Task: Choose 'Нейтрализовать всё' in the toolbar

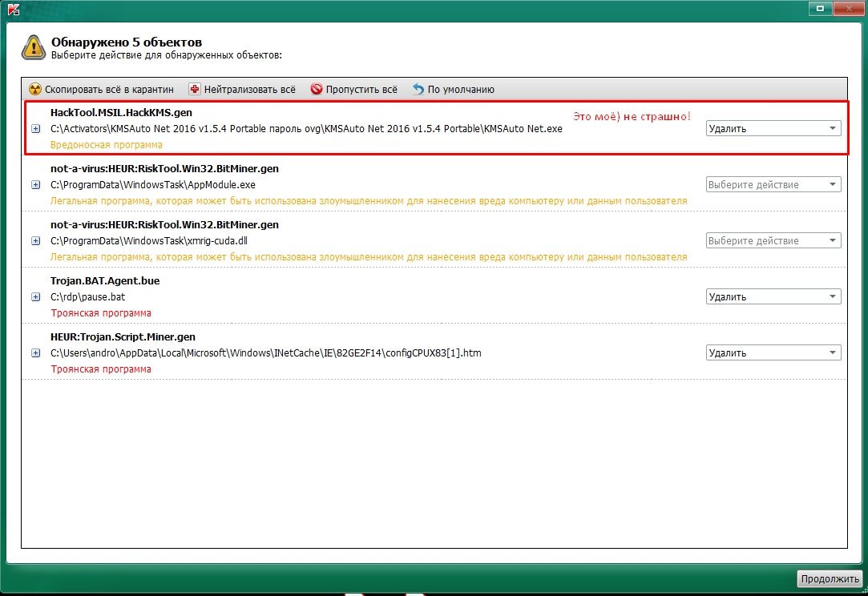Action: (x=250, y=90)
